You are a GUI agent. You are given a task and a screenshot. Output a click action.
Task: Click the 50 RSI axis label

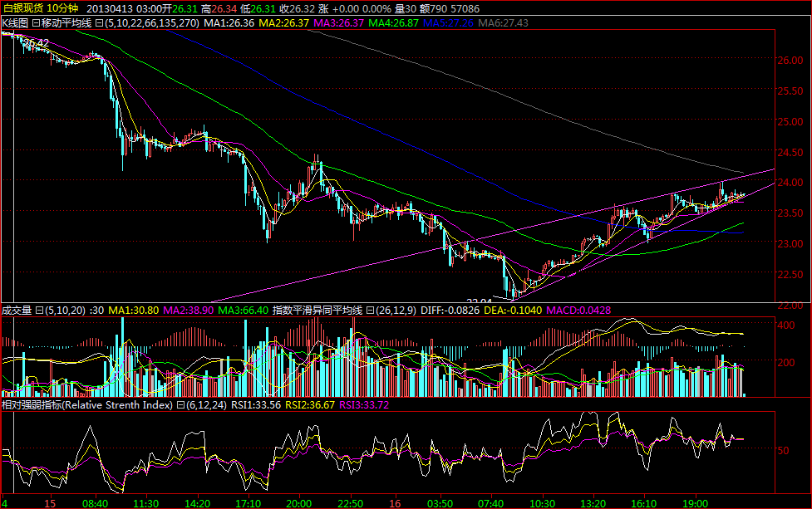click(x=784, y=451)
